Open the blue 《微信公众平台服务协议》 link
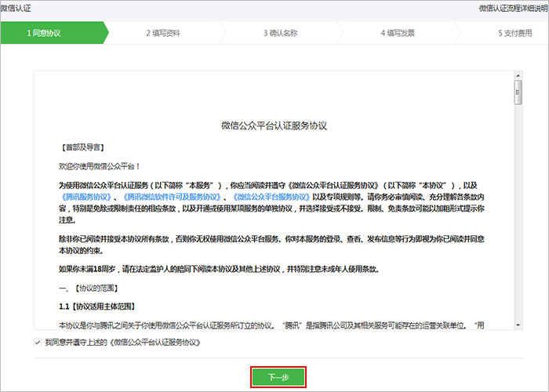This screenshot has height=392, width=549. (x=272, y=197)
